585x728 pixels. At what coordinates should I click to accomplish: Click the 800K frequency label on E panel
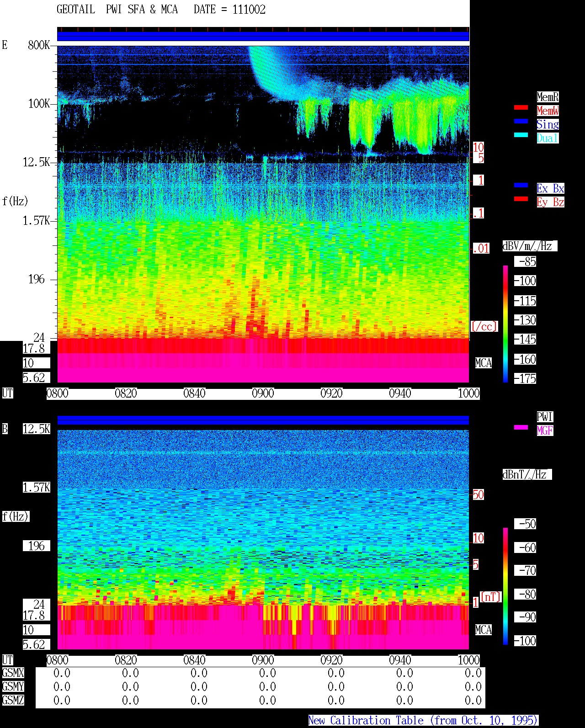tap(39, 45)
